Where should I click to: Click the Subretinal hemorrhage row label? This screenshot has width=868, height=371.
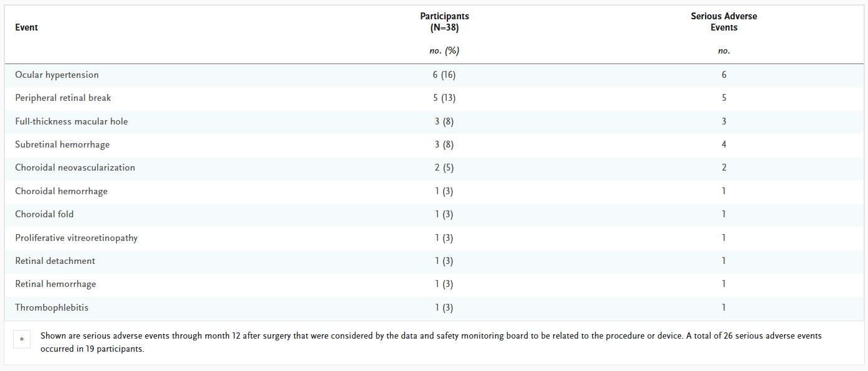[62, 144]
